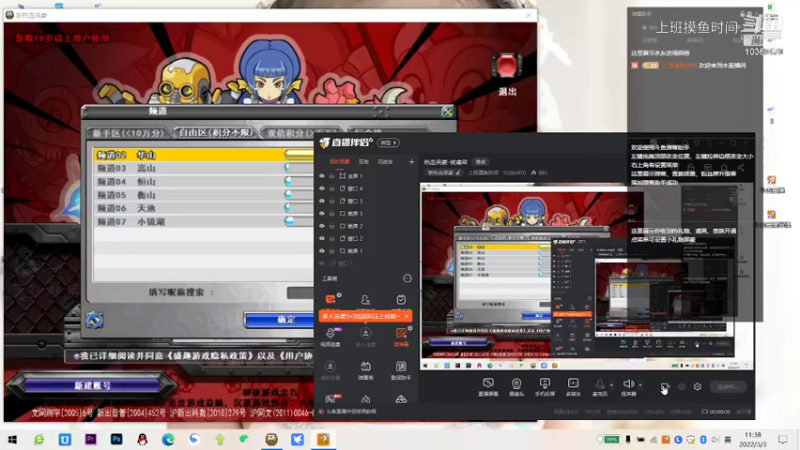The height and width of the screenshot is (450, 800).
Task: Open the phone screen mirroring source
Action: 544,386
